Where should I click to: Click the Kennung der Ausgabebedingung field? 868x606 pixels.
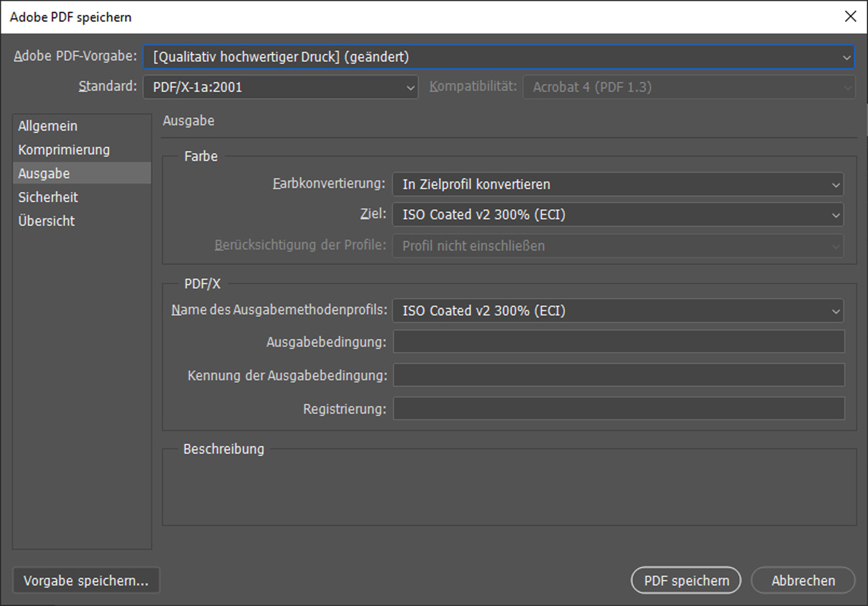(619, 375)
